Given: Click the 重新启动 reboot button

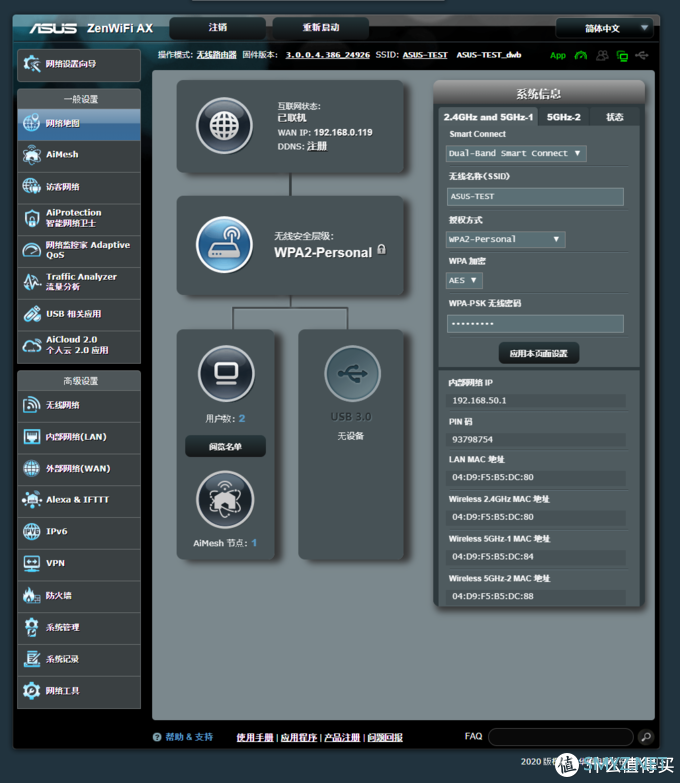Looking at the screenshot, I should (321, 27).
